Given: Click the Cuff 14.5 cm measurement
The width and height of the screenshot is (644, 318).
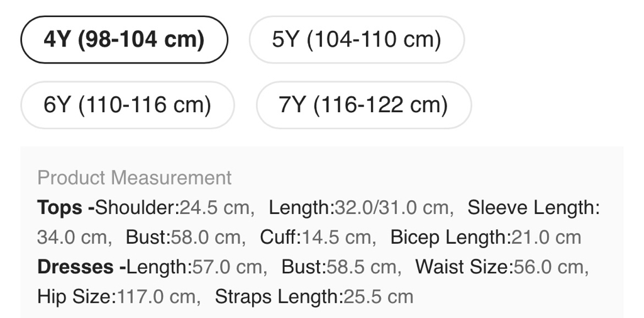Looking at the screenshot, I should 318,237.
